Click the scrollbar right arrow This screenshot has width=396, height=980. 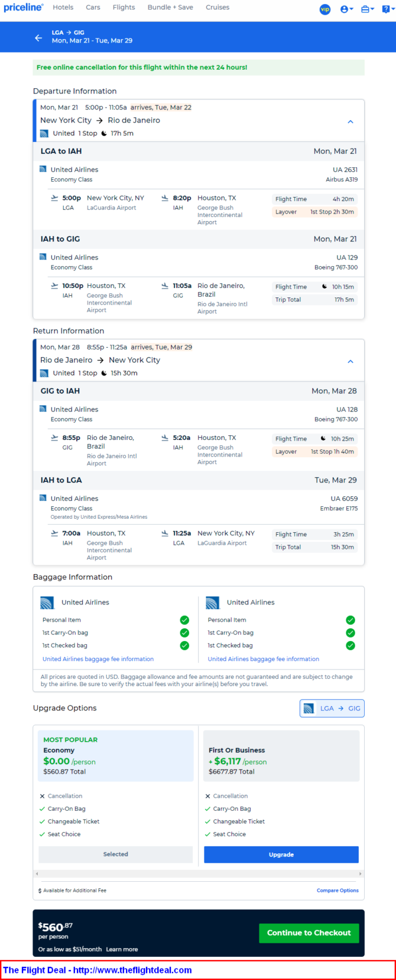[360, 874]
